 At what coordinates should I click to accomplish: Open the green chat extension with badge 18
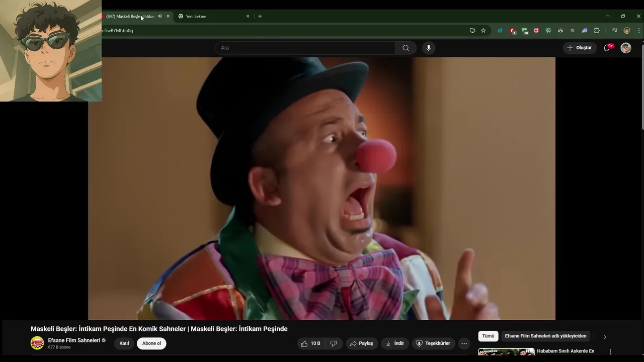[x=524, y=31]
